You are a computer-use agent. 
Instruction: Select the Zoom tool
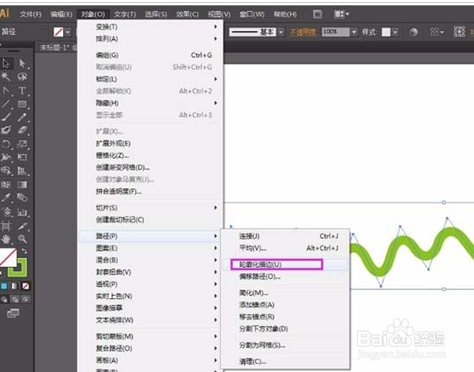click(22, 239)
